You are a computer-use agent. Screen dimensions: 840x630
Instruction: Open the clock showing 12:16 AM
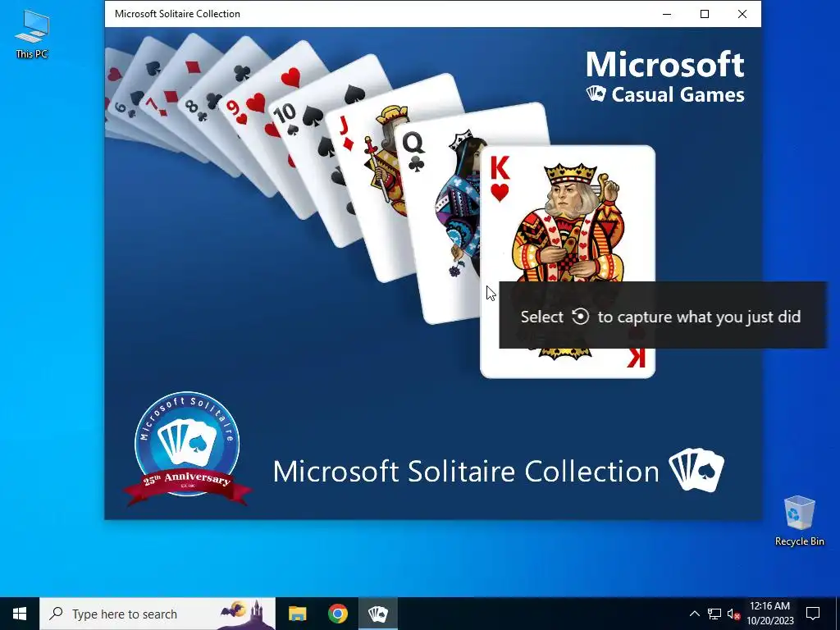[769, 614]
